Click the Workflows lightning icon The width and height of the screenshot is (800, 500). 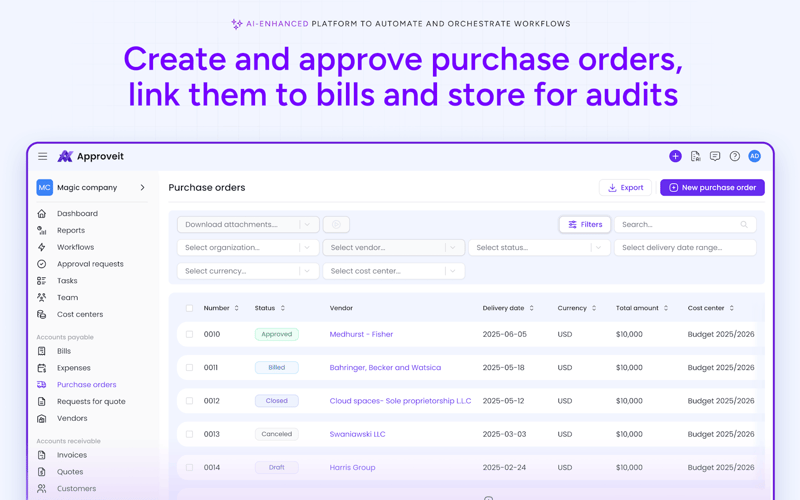click(x=42, y=247)
